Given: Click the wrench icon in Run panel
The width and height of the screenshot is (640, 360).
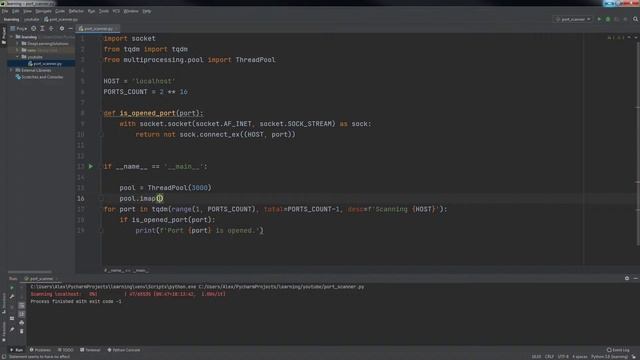Looking at the screenshot, I should [x=12, y=297].
